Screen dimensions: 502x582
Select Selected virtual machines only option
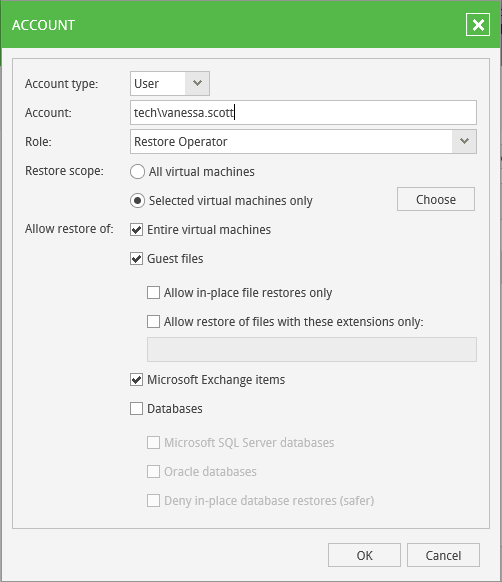click(x=137, y=201)
